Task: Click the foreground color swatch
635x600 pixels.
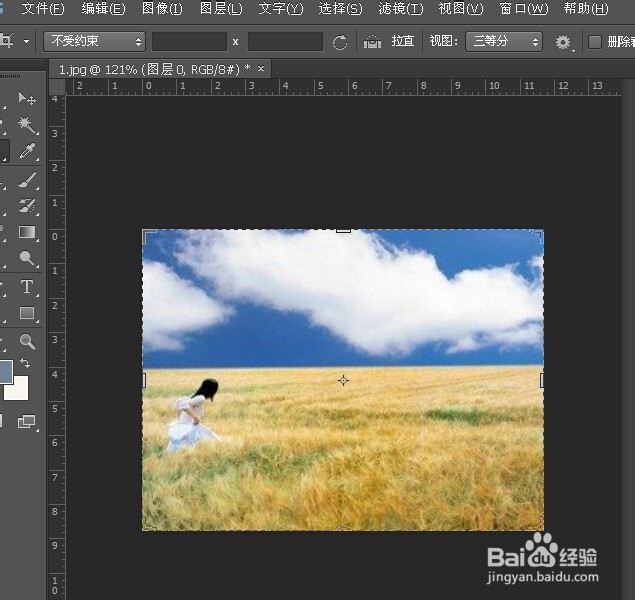Action: [x=6, y=371]
